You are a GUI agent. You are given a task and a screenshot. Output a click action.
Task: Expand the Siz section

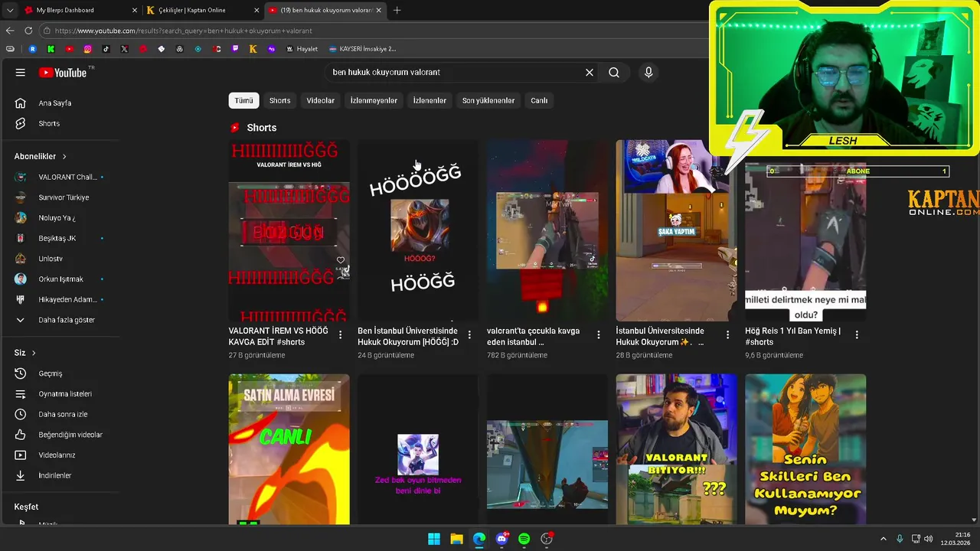point(25,353)
